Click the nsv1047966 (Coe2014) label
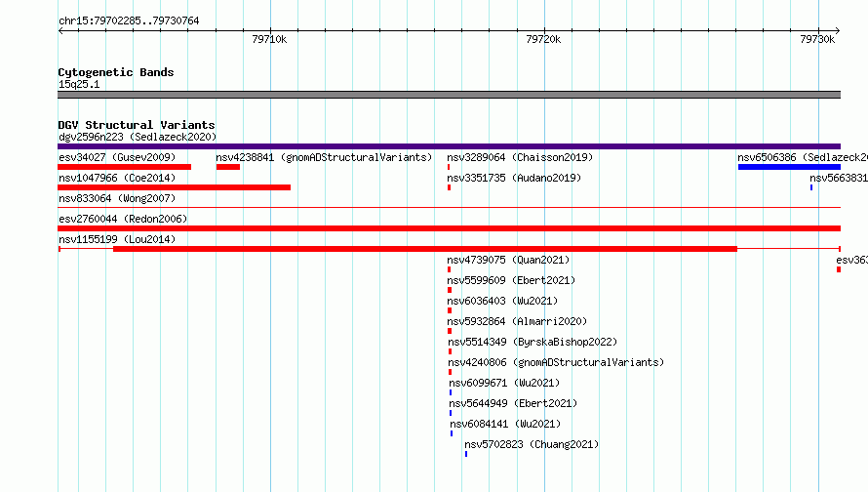This screenshot has width=868, height=492. point(117,178)
